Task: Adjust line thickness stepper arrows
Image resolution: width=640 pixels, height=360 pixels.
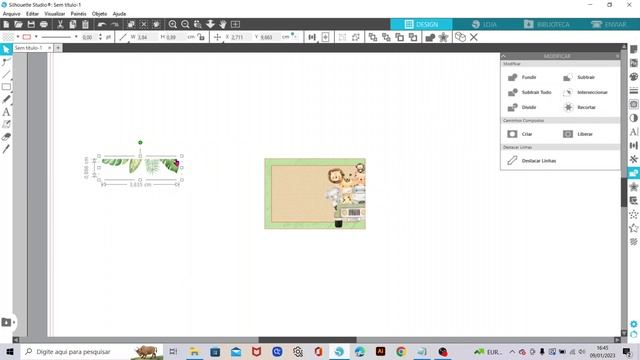Action: point(100,37)
